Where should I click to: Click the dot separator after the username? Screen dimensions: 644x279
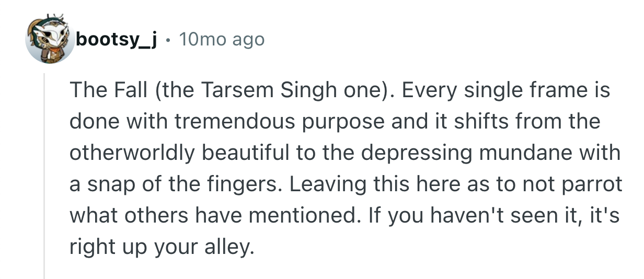168,40
